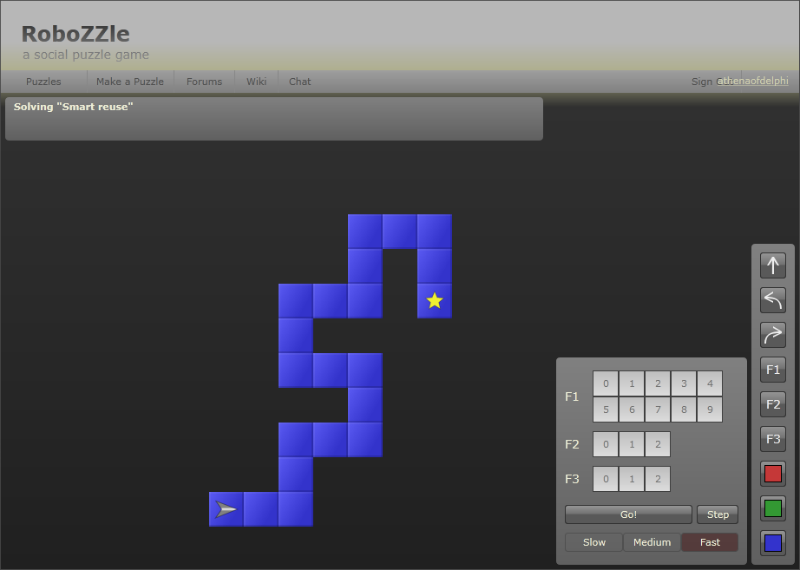
Task: Go to the Forums tab
Action: click(x=204, y=82)
